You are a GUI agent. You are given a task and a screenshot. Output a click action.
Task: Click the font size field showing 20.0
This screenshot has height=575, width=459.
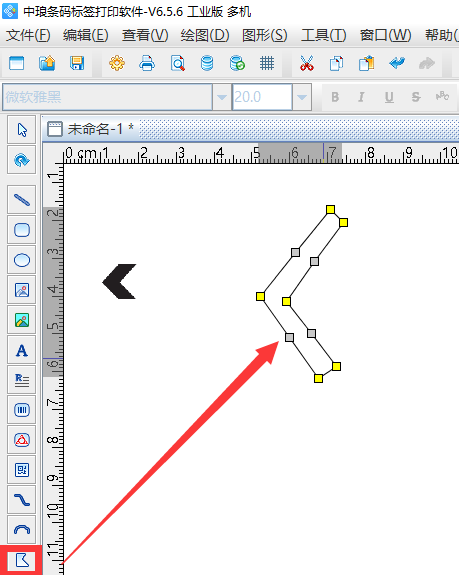click(x=262, y=97)
